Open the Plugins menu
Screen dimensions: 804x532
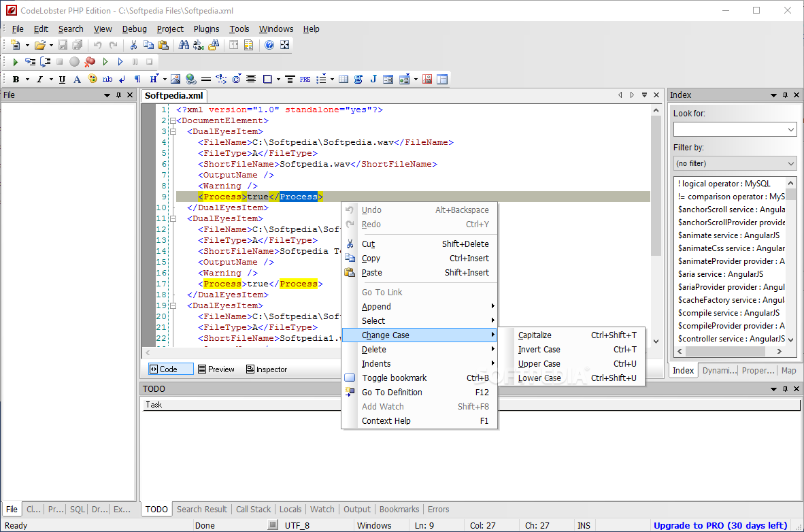tap(206, 29)
